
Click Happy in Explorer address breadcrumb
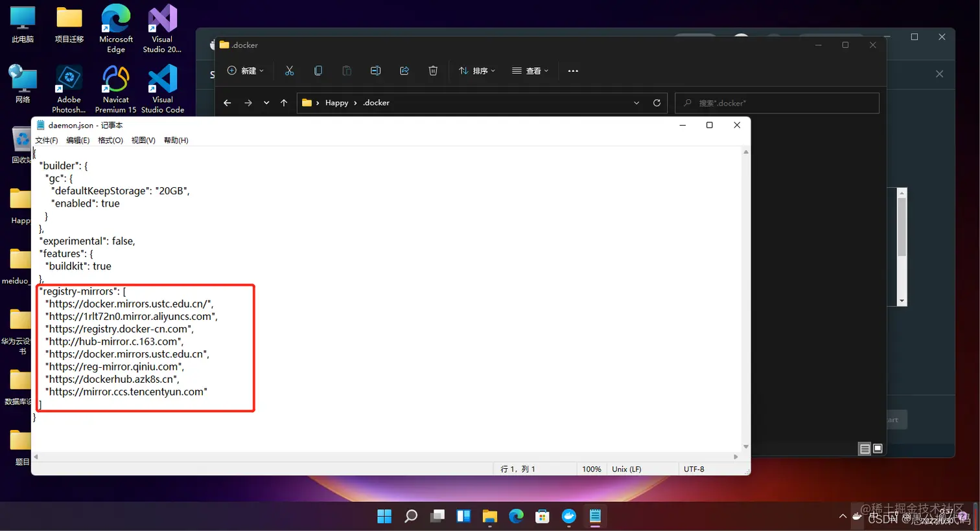(336, 103)
